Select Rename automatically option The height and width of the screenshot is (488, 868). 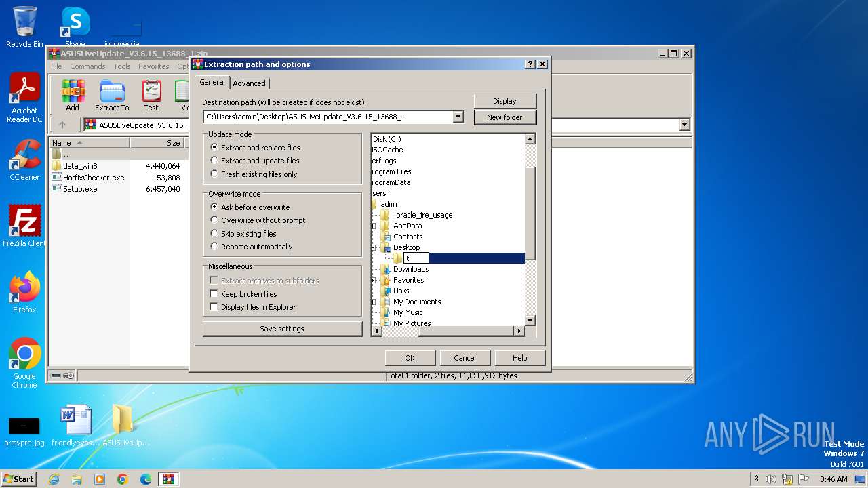252,247
